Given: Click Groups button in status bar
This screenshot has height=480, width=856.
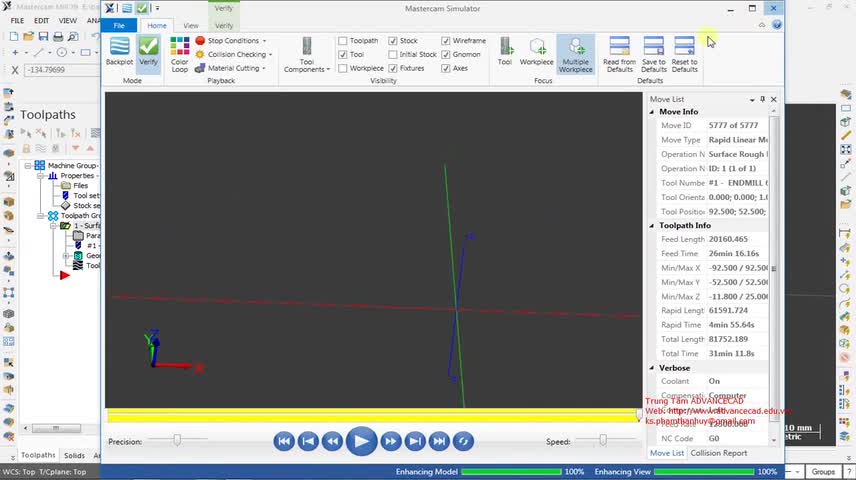Looking at the screenshot, I should [823, 472].
